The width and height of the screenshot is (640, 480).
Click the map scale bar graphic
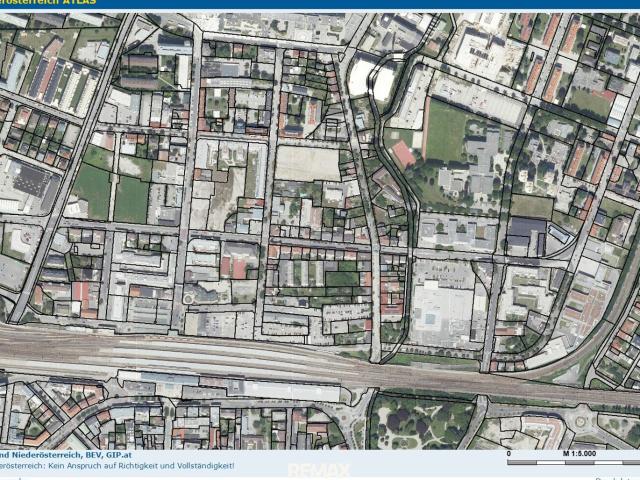tap(573, 462)
